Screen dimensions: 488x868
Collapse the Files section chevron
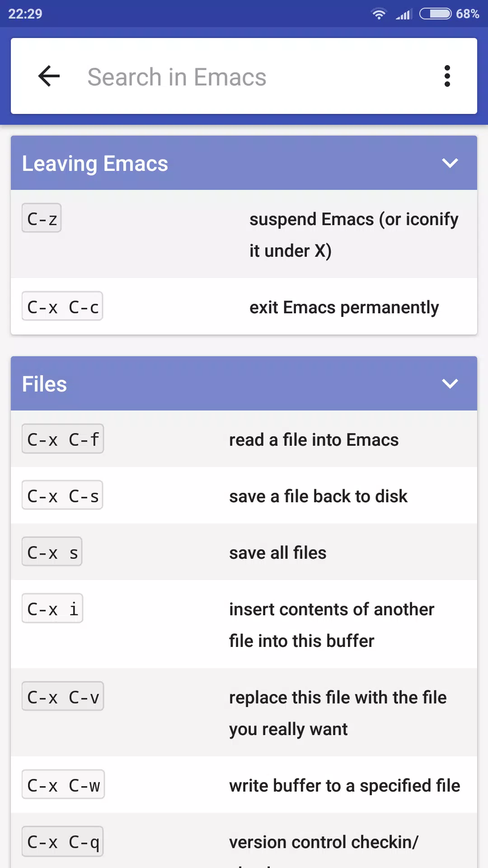pyautogui.click(x=450, y=383)
